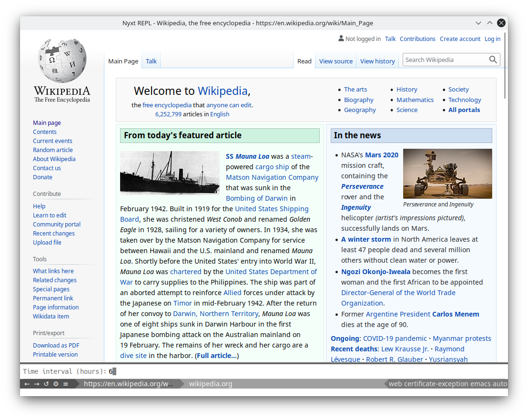Click the URL segment in the status bar
The height and width of the screenshot is (420, 528).
[x=128, y=384]
